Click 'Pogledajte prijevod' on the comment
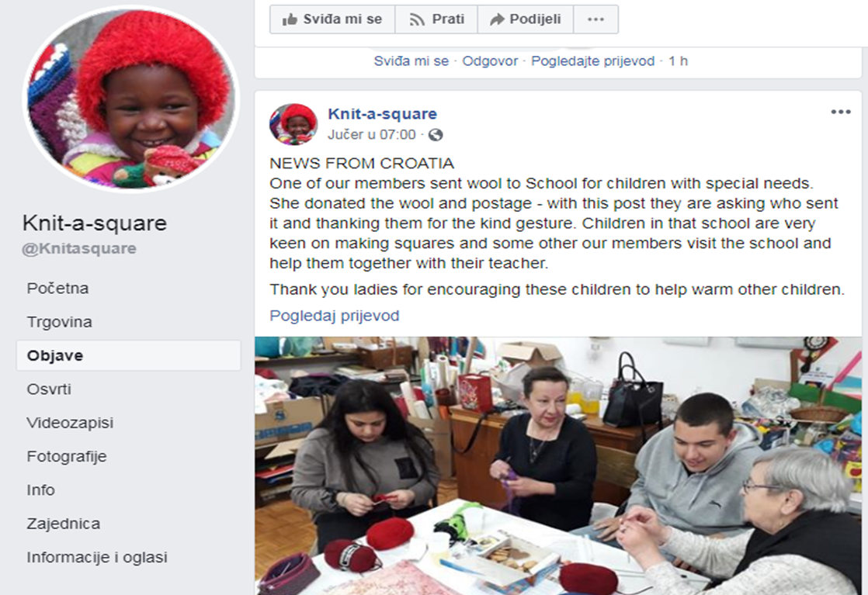The image size is (868, 595). point(592,61)
